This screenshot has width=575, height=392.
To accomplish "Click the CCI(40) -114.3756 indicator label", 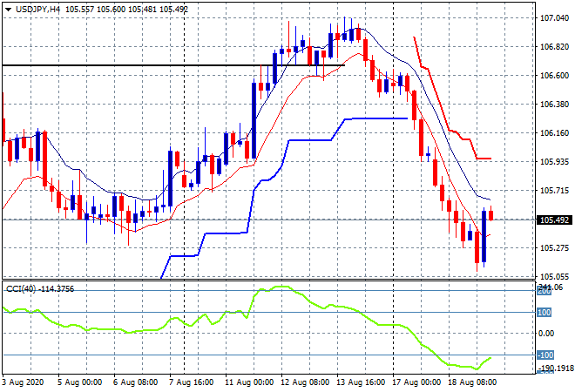I will coord(40,289).
